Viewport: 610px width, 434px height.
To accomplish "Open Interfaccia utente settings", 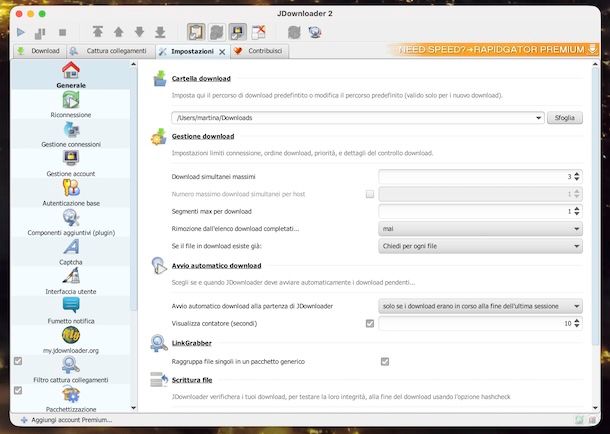I will (x=71, y=281).
